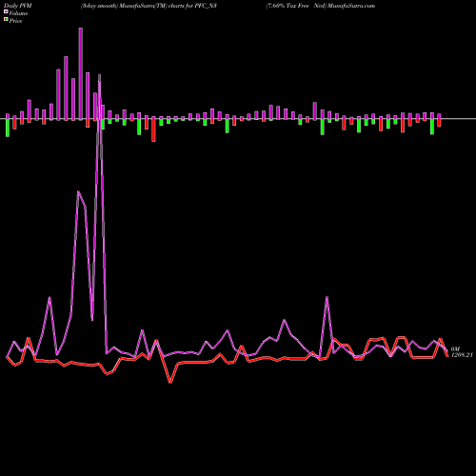Viewport: 476px width, 476px height.
Task: Select the 'Volume' legend label
Action: click(18, 13)
